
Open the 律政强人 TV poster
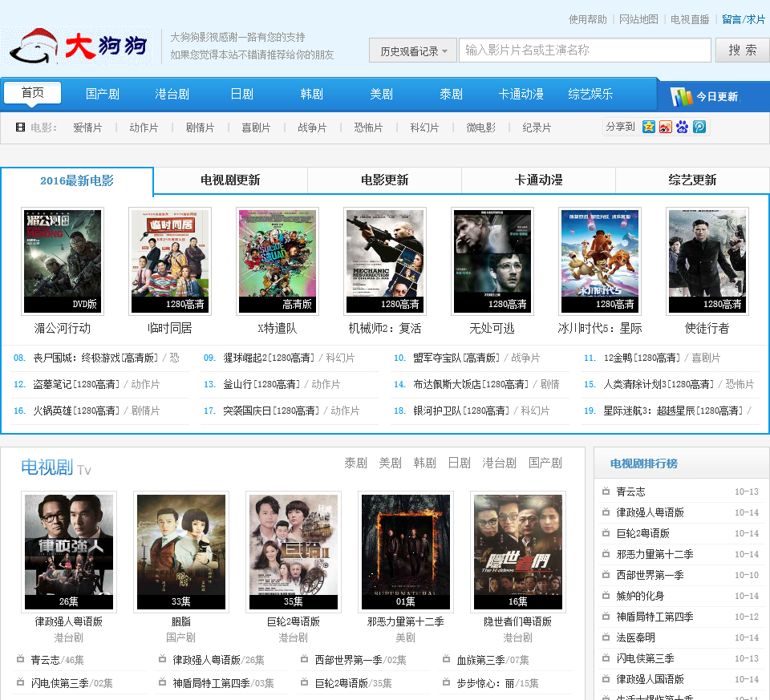coord(69,552)
